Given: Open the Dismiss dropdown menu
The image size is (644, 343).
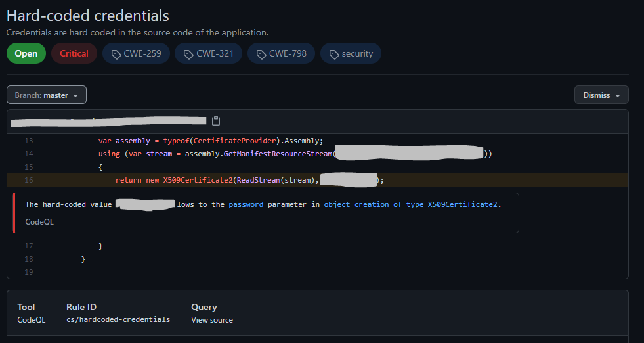Looking at the screenshot, I should tap(601, 95).
